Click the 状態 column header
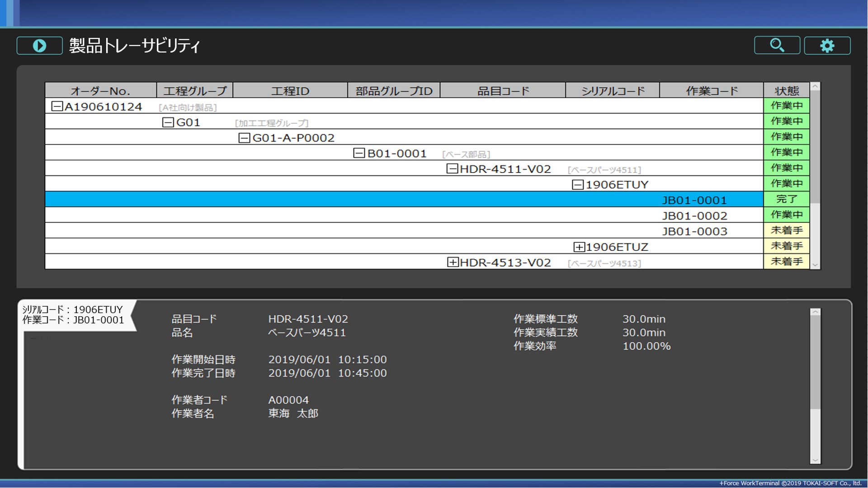The height and width of the screenshot is (488, 868). (786, 91)
